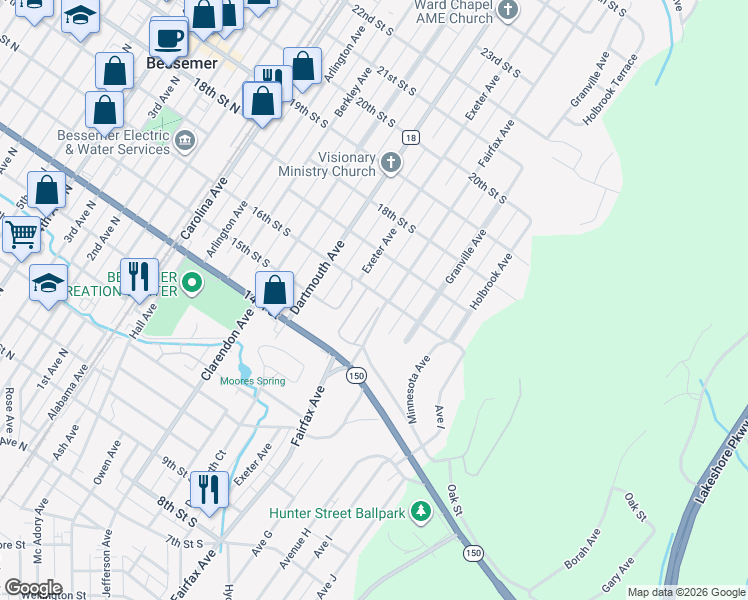This screenshot has width=748, height=600.
Task: Click the Holbrook Ave street label
Action: pos(491,282)
